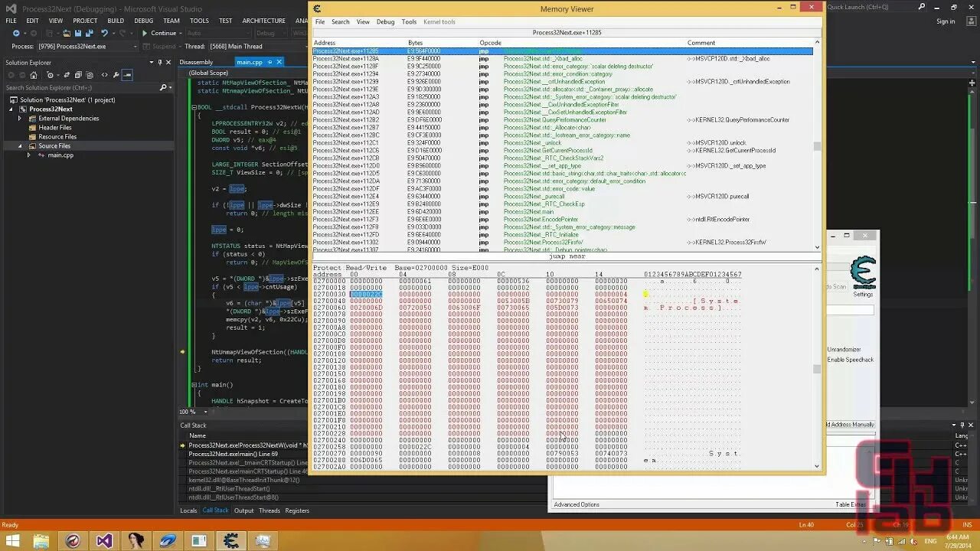Click the Save icon in Visual Studio toolbar
Viewport: 980px width, 551px height.
[x=79, y=31]
